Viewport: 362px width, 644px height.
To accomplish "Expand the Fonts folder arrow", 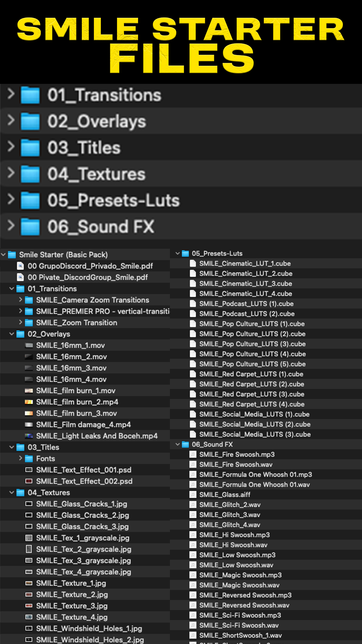I will coord(20,458).
